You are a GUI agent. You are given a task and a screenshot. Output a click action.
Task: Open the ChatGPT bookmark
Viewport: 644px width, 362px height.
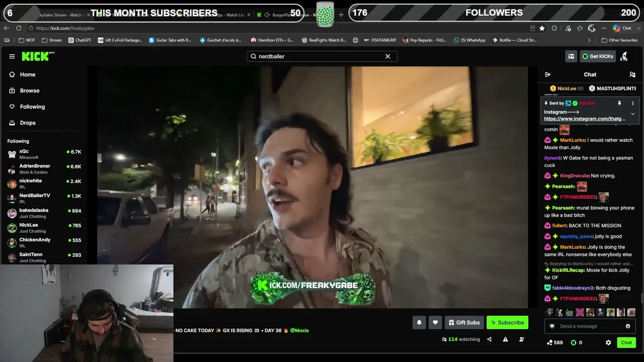tap(80, 40)
